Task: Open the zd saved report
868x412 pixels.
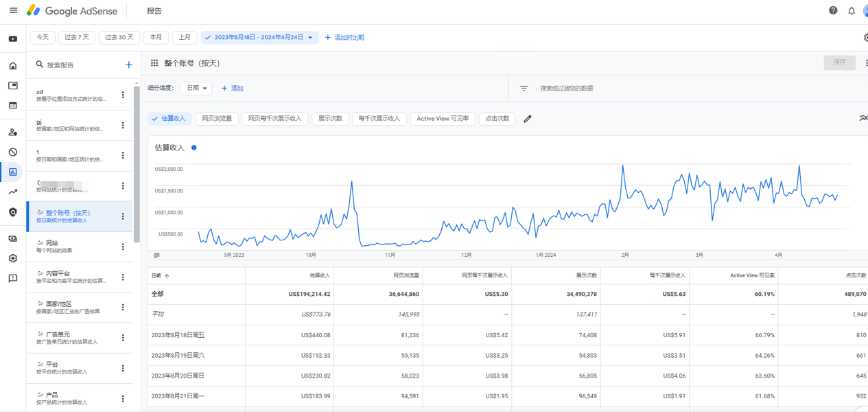Action: (80, 95)
